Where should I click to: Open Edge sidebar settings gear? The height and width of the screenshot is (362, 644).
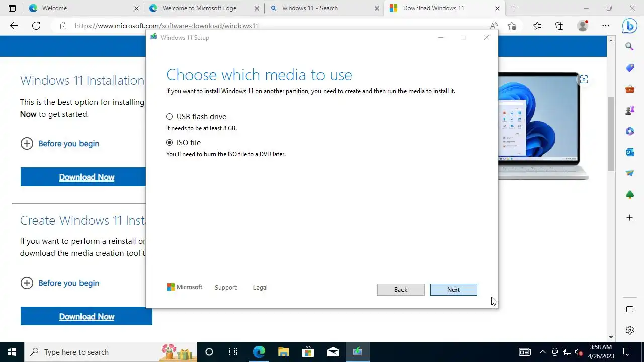click(x=629, y=330)
